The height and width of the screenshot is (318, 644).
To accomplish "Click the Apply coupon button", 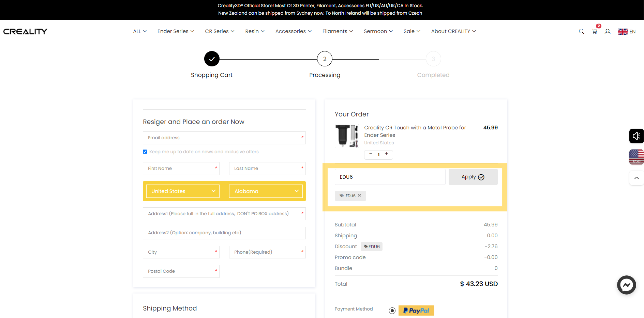I will pos(473,177).
